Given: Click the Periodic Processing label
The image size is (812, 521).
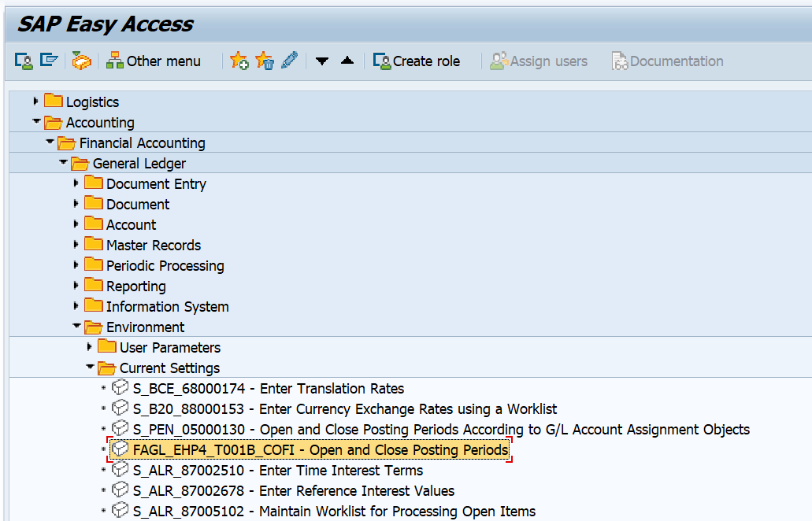Looking at the screenshot, I should click(x=165, y=266).
